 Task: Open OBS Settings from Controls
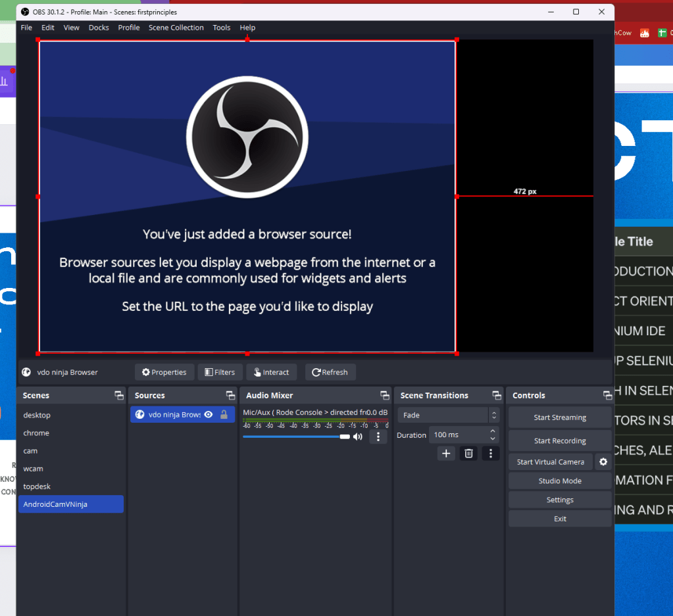point(560,500)
